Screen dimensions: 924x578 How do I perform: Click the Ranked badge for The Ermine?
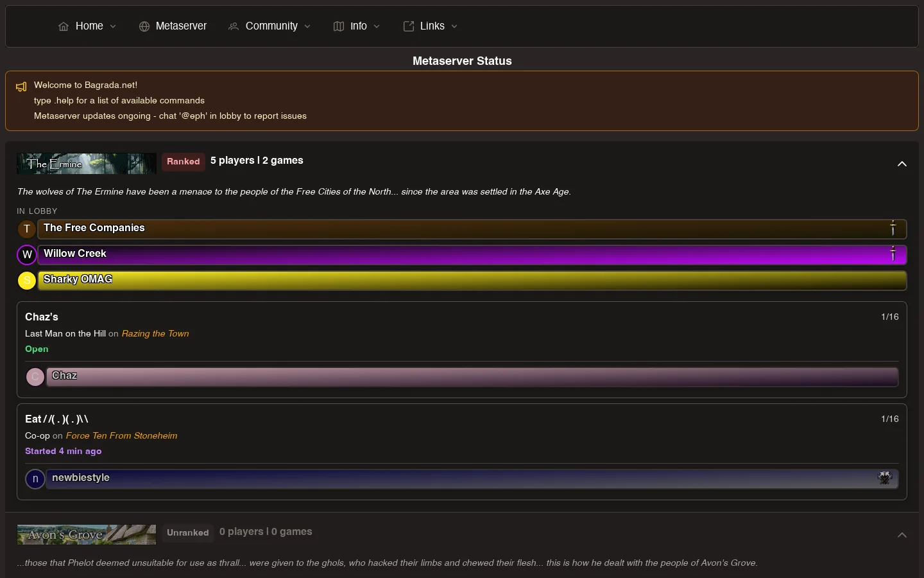coord(184,161)
